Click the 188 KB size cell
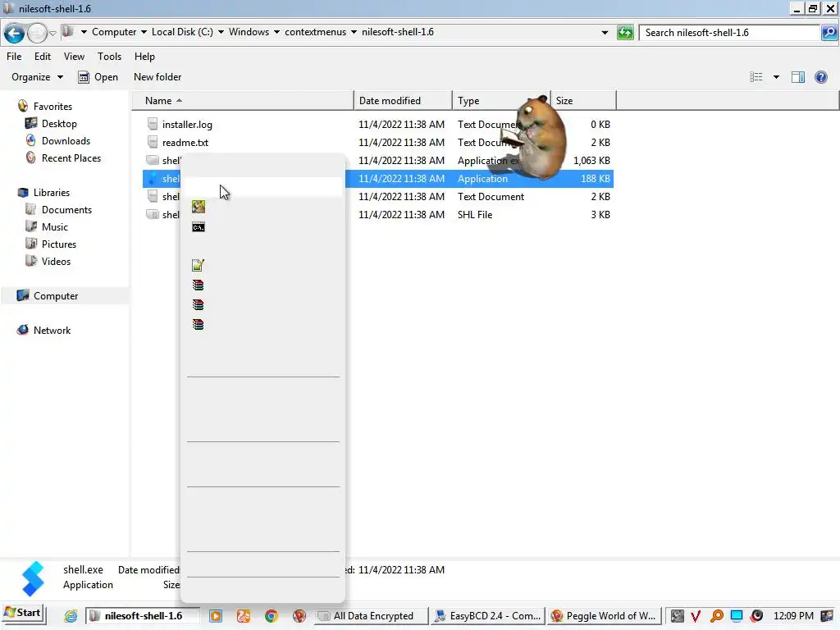Image resolution: width=840 pixels, height=630 pixels. tap(596, 179)
